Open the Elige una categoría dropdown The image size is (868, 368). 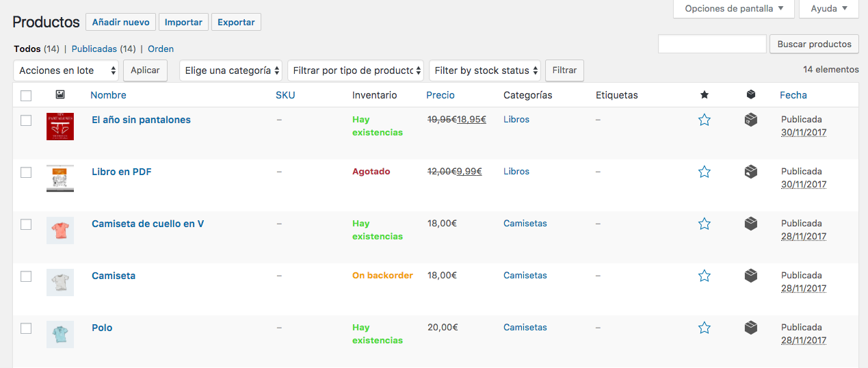coord(231,70)
